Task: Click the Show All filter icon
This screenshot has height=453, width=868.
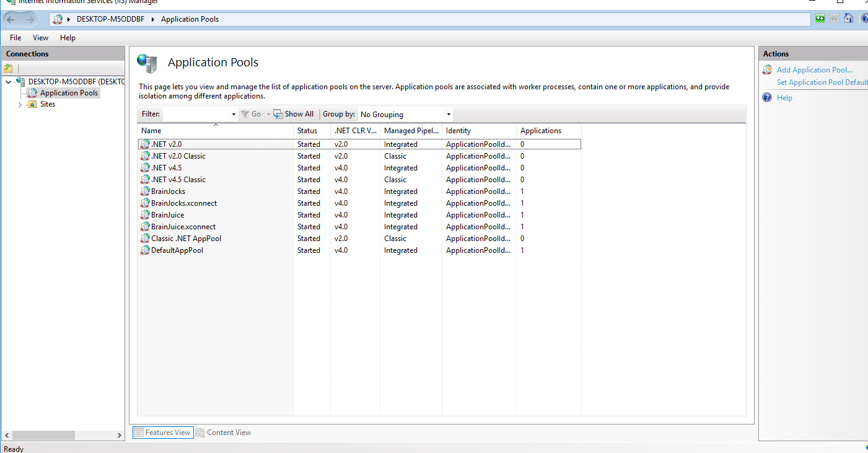Action: [x=278, y=114]
